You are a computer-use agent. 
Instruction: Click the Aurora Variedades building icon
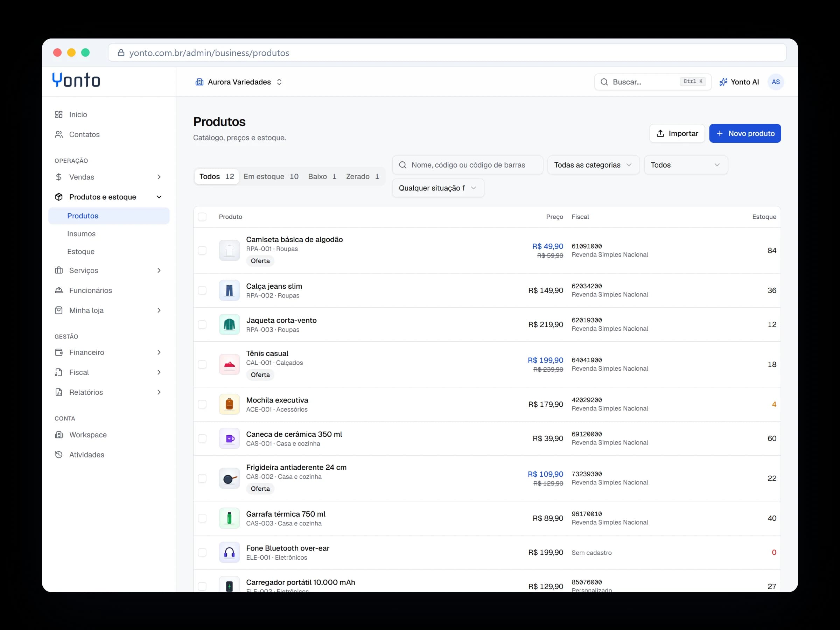point(199,82)
